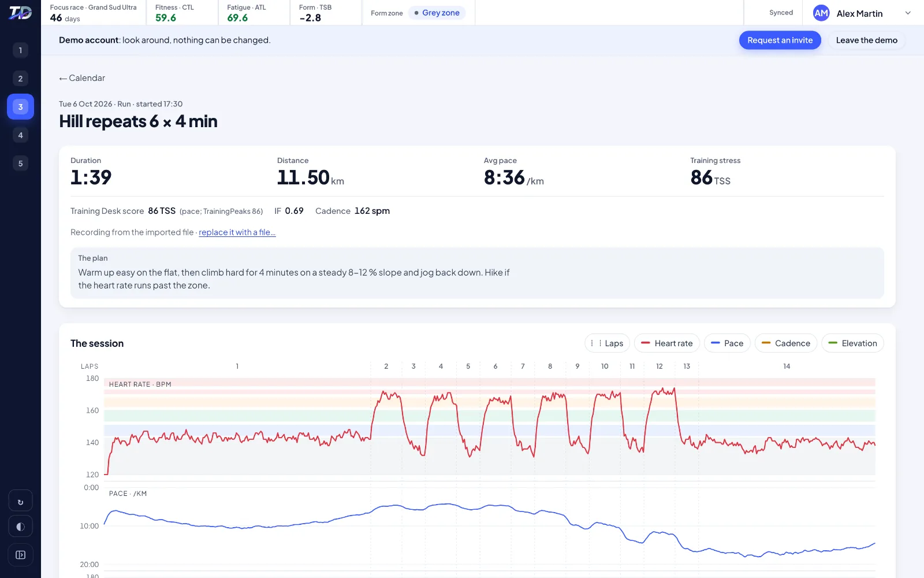Viewport: 924px width, 578px height.
Task: Expand the Alex Martin account menu chevron
Action: (x=908, y=13)
